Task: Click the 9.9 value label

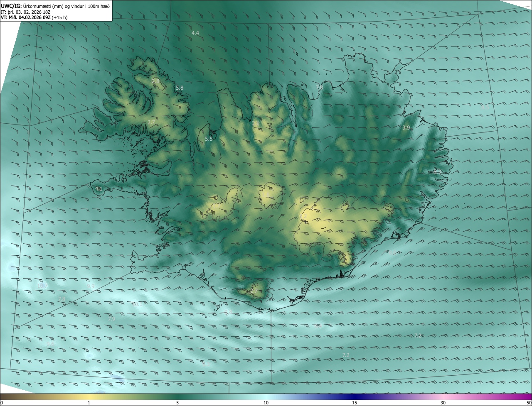Action: [x=91, y=286]
